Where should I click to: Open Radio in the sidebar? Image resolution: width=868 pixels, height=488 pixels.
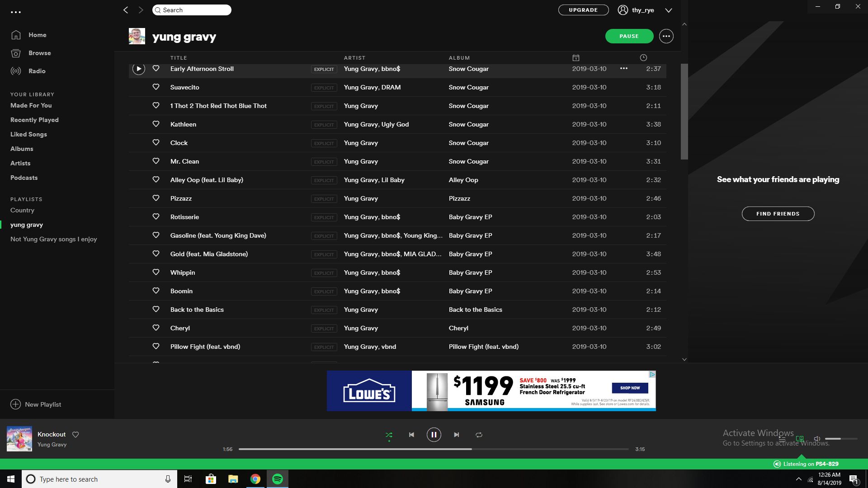click(x=37, y=71)
